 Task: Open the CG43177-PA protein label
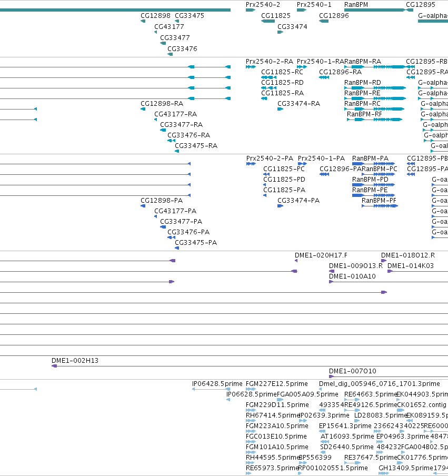[175, 211]
